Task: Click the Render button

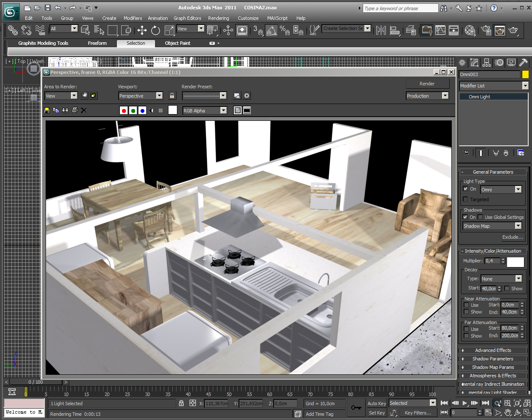Action: click(x=427, y=84)
